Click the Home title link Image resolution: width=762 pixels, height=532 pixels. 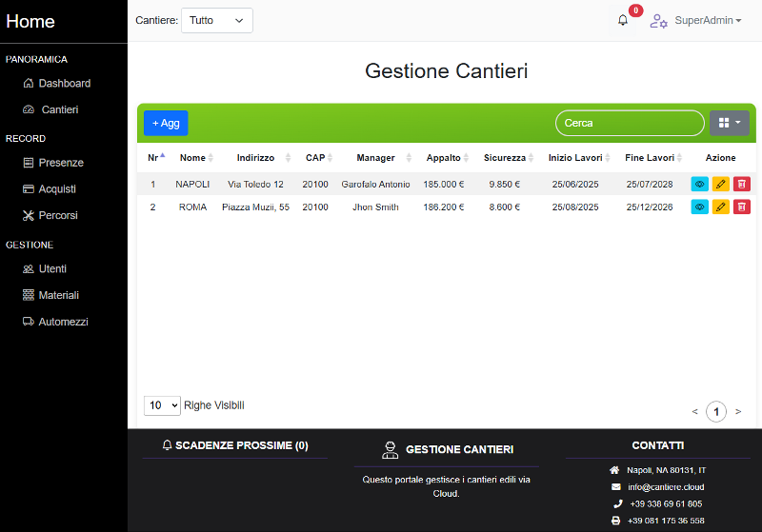[30, 21]
